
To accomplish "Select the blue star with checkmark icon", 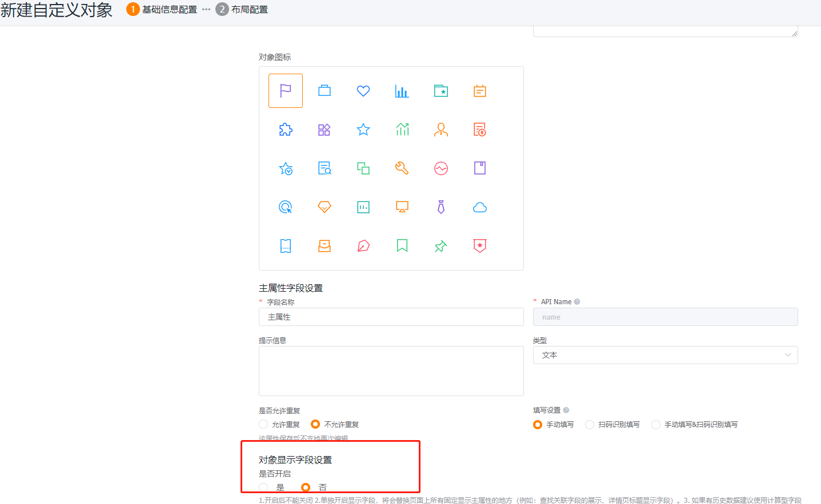I will coord(286,168).
